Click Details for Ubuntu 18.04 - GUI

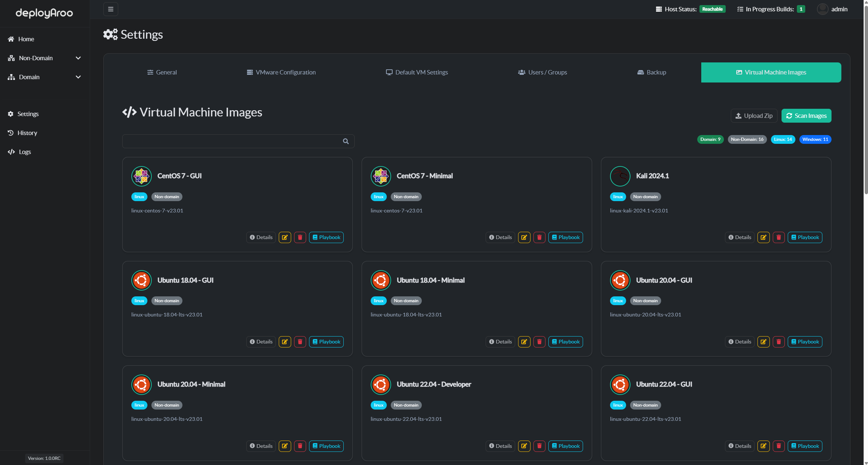tap(261, 341)
